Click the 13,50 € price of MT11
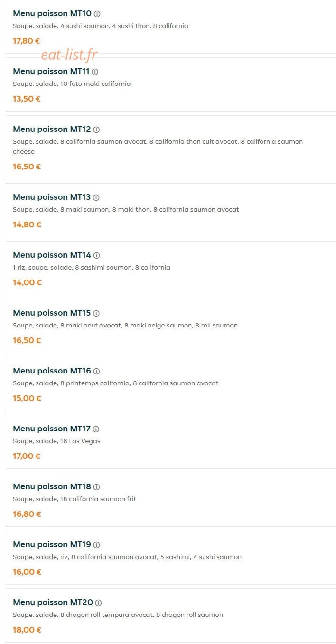The height and width of the screenshot is (644, 336). point(27,99)
